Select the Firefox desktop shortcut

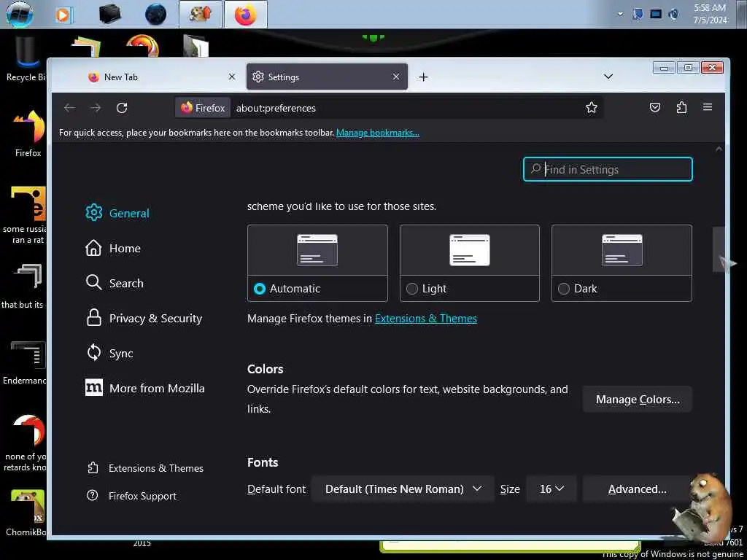tap(28, 133)
